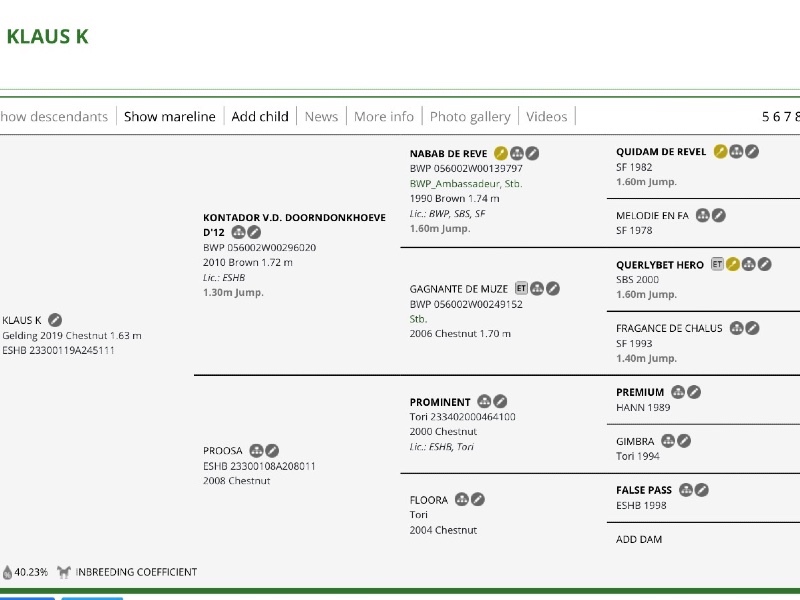Select 7 generations pedigree number
Viewport: 800px width, 600px height.
tap(787, 117)
